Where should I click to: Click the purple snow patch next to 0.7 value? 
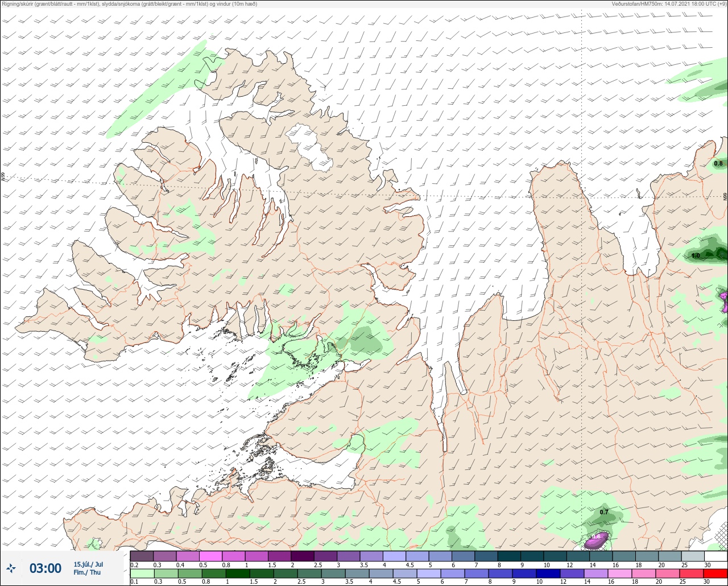[596, 540]
